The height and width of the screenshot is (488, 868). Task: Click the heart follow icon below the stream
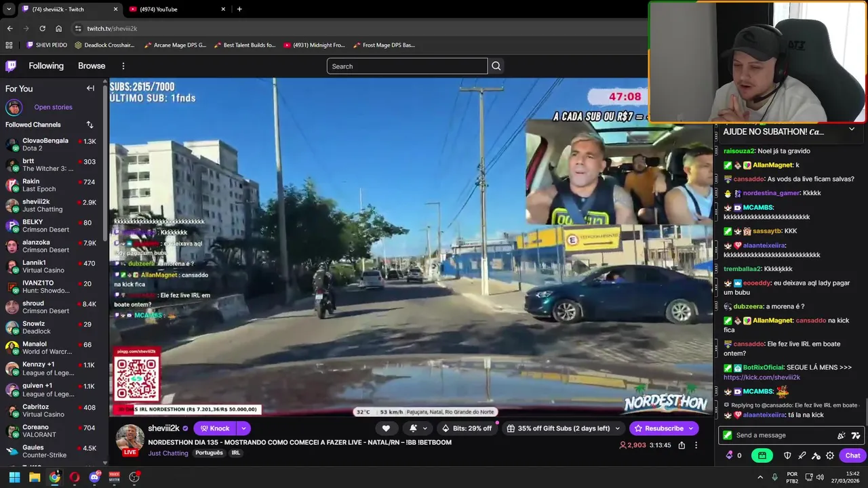386,428
